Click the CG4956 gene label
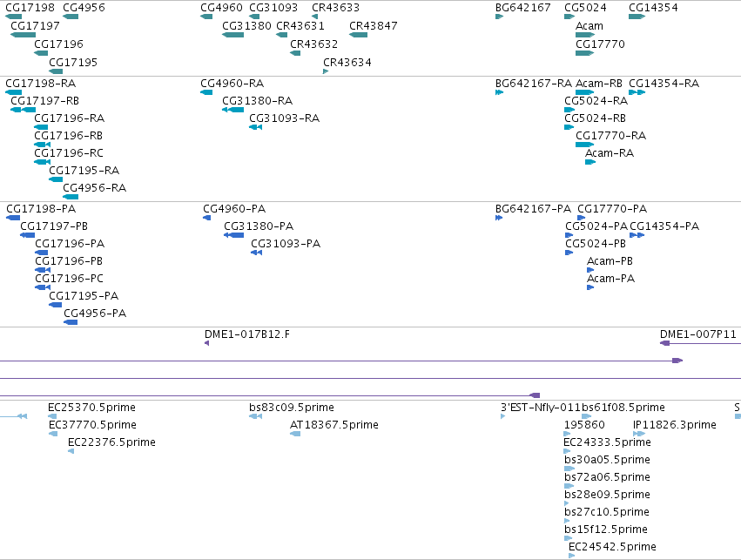This screenshot has height=560, width=741. (x=84, y=8)
